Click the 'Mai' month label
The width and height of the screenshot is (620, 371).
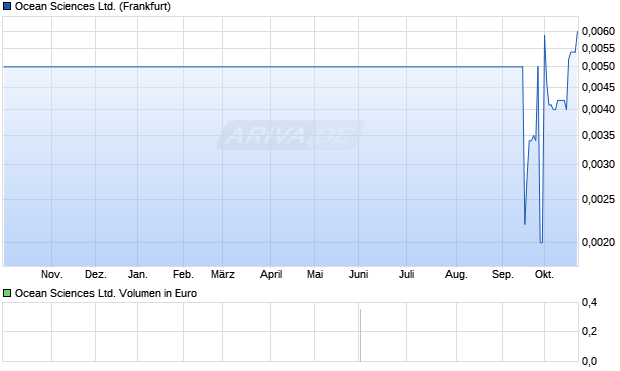tap(315, 274)
